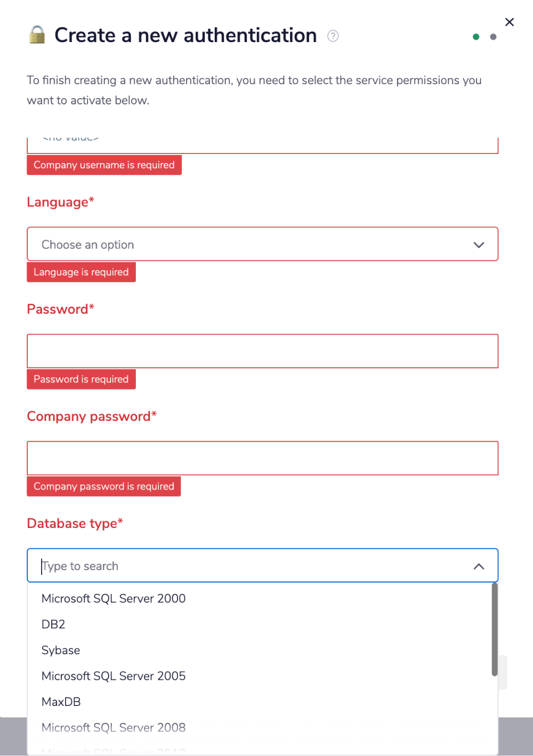Collapse the Database type dropdown using its chevron
This screenshot has height=756, width=533.
pyautogui.click(x=478, y=566)
